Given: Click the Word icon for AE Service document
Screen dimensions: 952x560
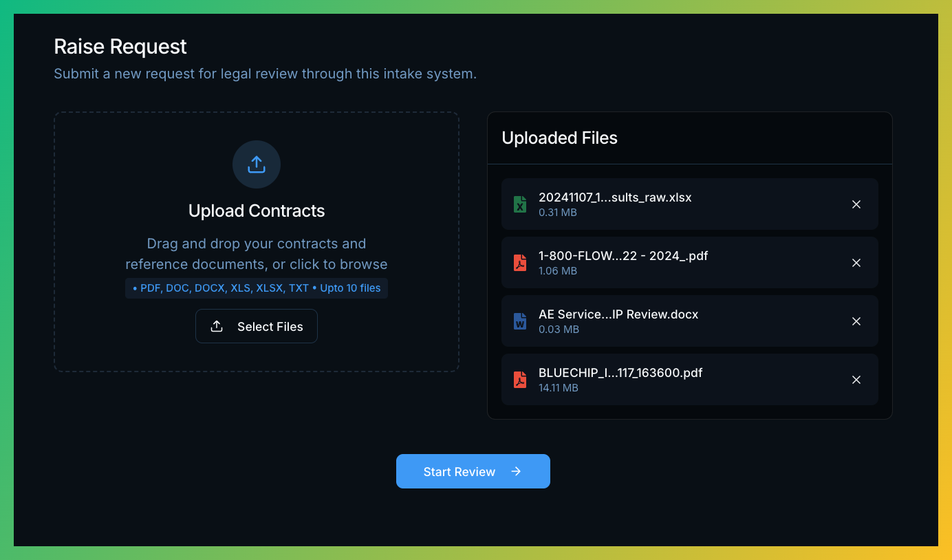Looking at the screenshot, I should [x=520, y=321].
